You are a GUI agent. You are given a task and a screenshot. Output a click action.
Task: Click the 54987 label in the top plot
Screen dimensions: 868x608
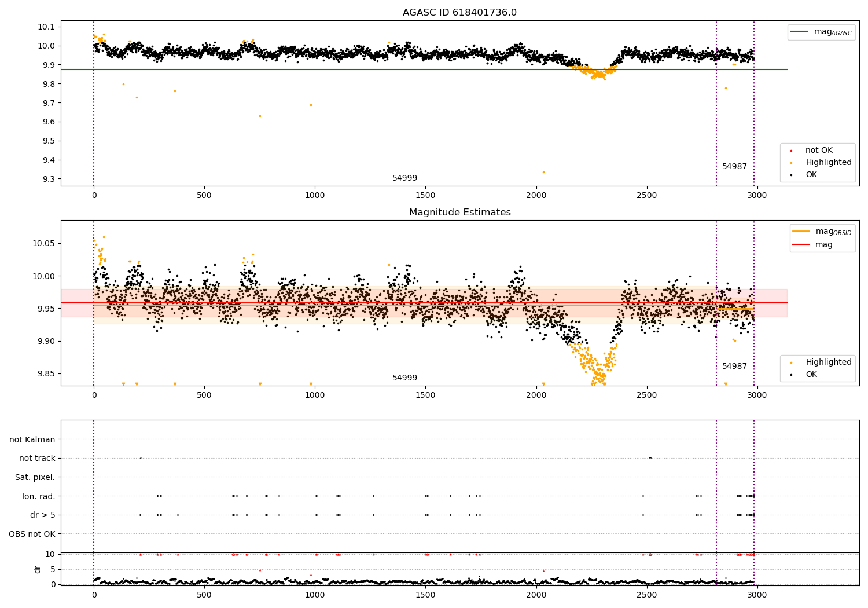click(x=734, y=167)
